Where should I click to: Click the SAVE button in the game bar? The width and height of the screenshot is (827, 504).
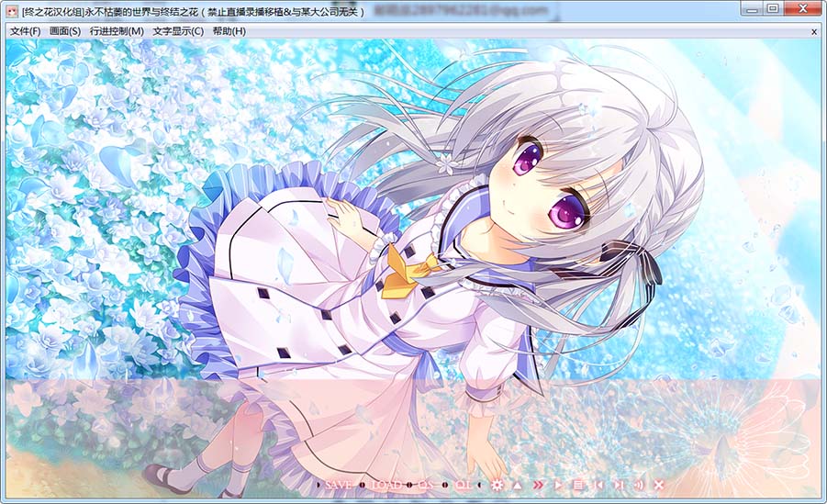pos(338,484)
